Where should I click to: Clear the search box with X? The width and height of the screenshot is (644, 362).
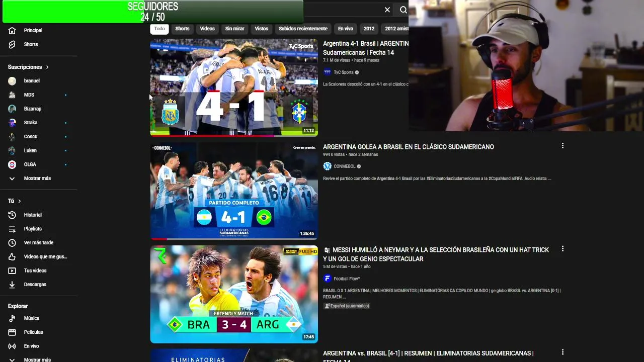[x=387, y=10]
